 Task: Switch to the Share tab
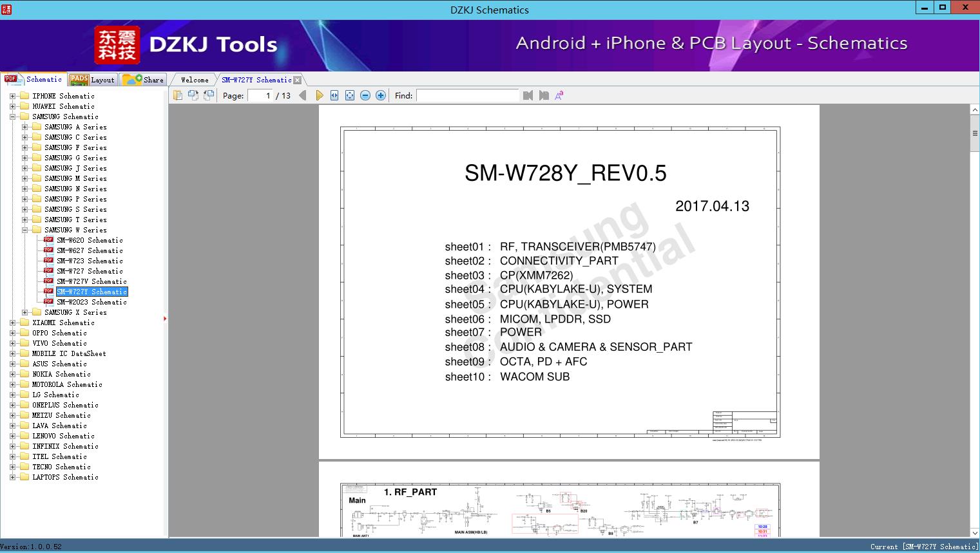point(144,80)
